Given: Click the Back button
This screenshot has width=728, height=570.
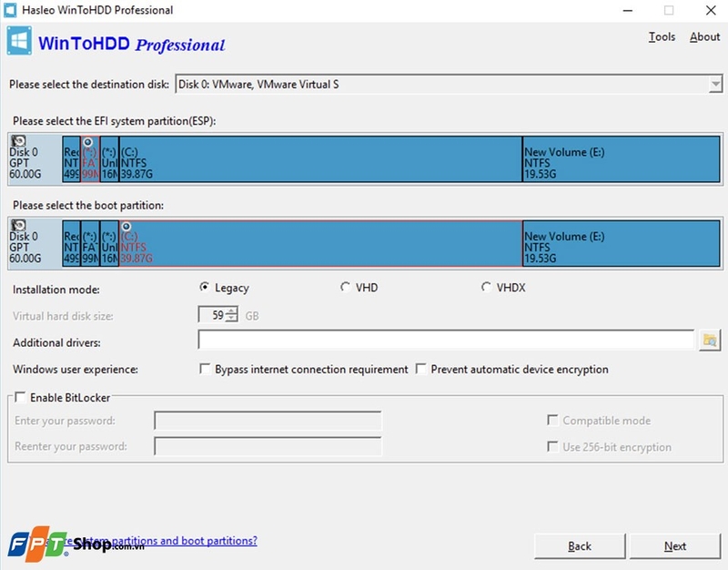Looking at the screenshot, I should (579, 545).
